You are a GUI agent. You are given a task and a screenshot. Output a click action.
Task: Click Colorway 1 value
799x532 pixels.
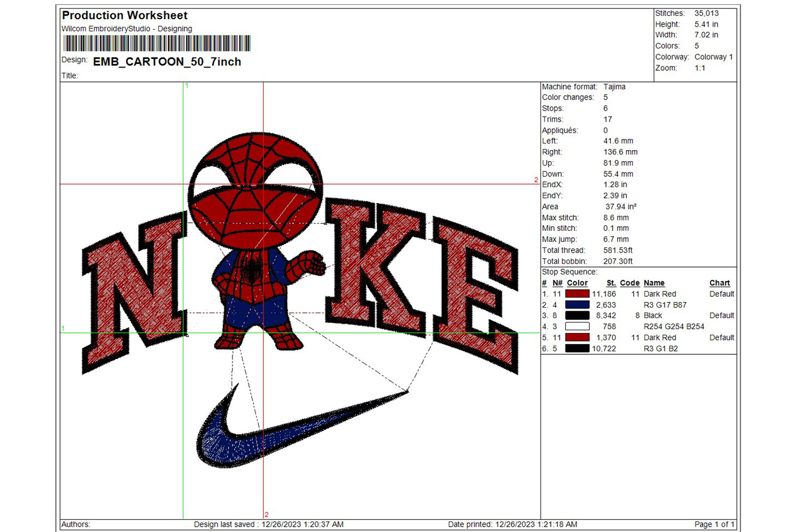click(x=713, y=57)
